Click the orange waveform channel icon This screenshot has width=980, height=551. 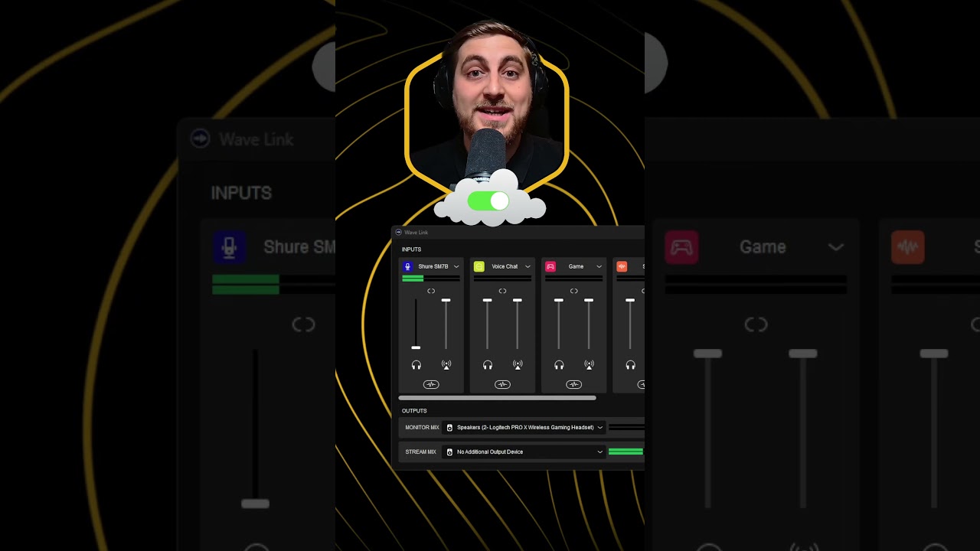(x=622, y=266)
